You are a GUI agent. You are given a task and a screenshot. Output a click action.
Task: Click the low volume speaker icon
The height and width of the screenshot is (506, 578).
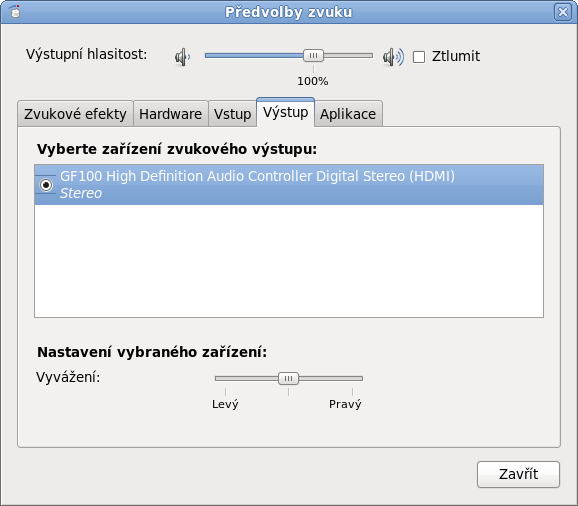[x=182, y=57]
